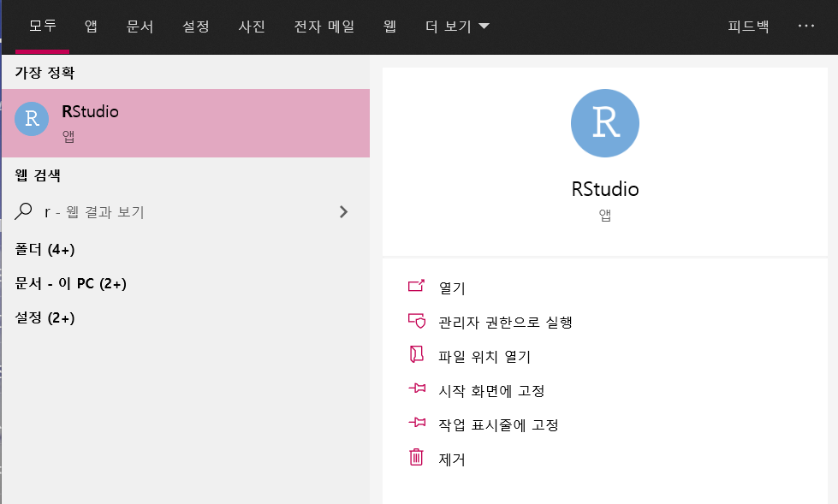Click the folder icon for 파일 위치 열기
This screenshot has width=838, height=504.
pyautogui.click(x=416, y=354)
